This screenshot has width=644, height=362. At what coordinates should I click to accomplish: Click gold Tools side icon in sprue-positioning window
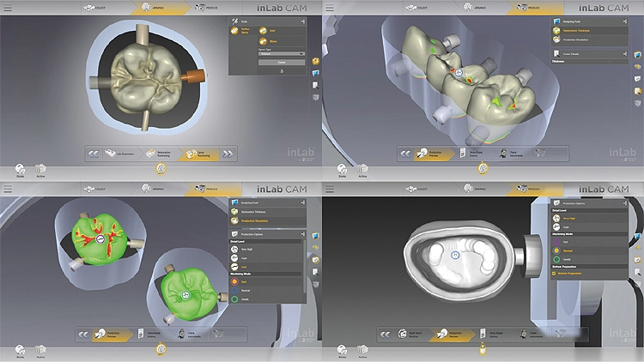click(315, 61)
